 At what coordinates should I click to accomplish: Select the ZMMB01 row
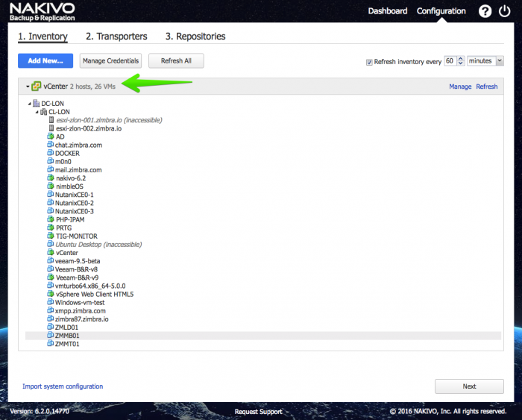[263, 336]
